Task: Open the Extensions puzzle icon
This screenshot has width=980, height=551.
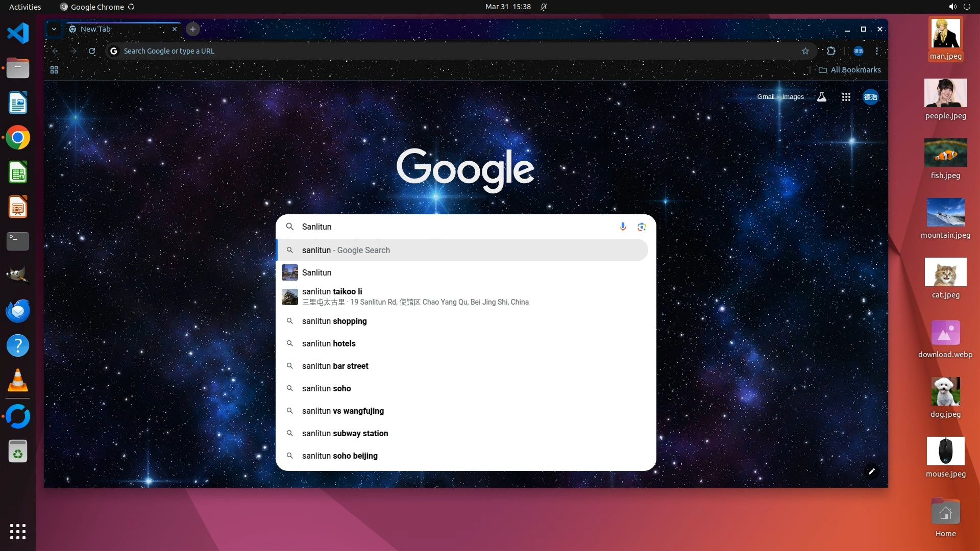Action: pyautogui.click(x=831, y=51)
